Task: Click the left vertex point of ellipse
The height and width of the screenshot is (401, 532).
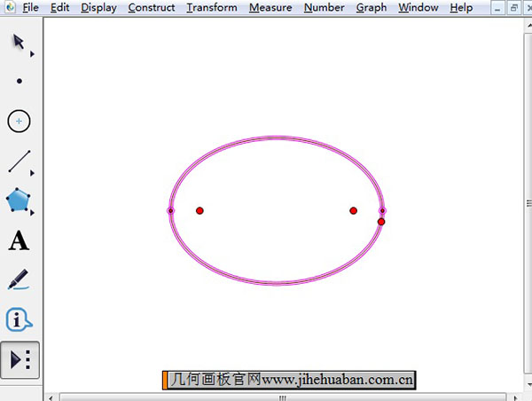Action: pos(170,211)
